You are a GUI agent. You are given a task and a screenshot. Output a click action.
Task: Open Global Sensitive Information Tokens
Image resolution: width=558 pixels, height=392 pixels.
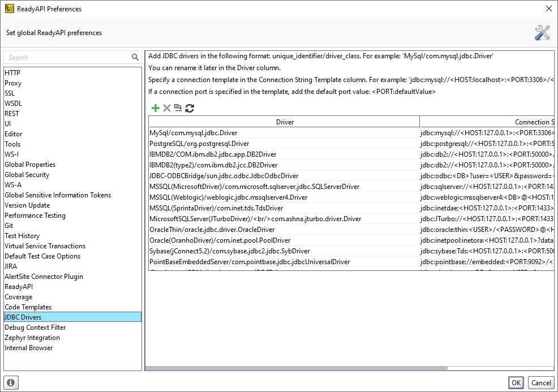[x=72, y=195]
